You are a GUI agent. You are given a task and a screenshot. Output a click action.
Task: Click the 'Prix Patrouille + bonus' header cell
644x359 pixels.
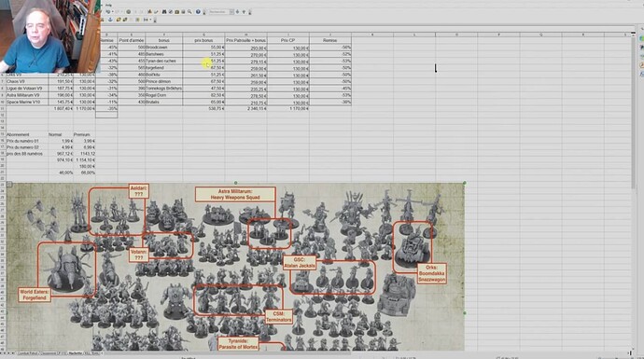pyautogui.click(x=245, y=41)
